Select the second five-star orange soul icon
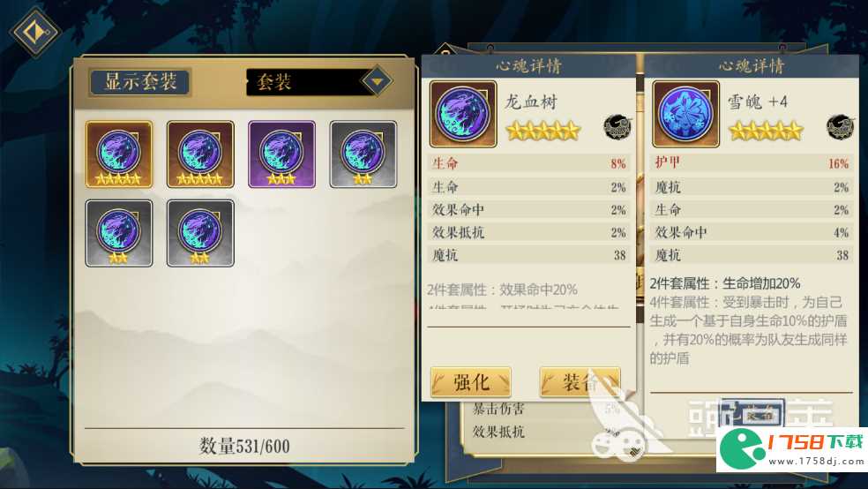 200,154
